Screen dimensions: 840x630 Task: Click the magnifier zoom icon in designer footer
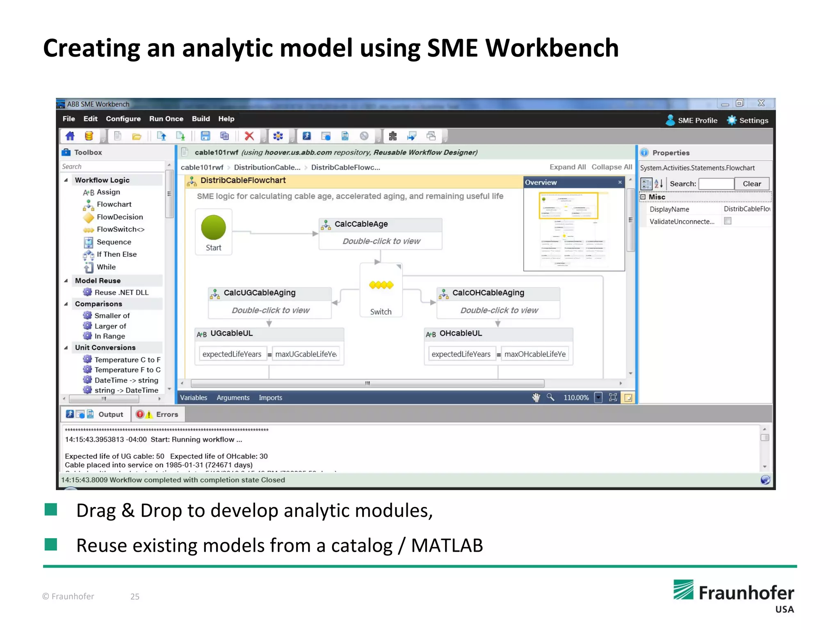point(550,397)
